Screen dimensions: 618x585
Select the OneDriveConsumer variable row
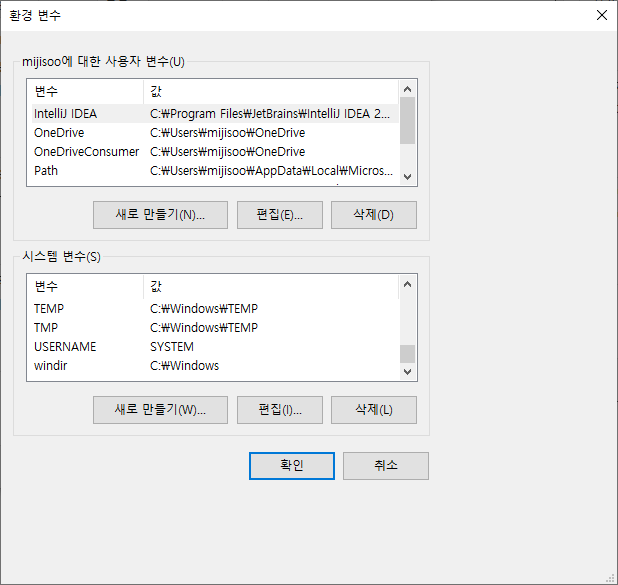pos(215,151)
